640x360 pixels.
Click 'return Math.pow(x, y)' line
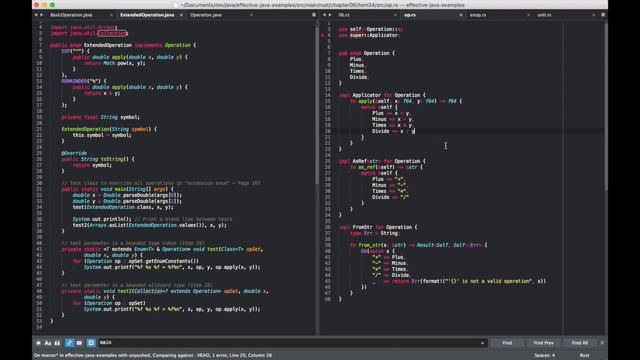coord(115,63)
